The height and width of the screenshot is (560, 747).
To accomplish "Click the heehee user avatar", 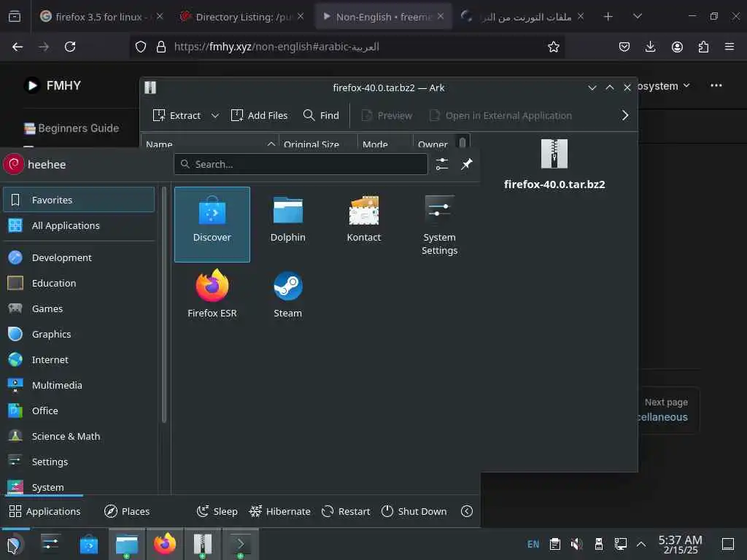I will point(13,164).
